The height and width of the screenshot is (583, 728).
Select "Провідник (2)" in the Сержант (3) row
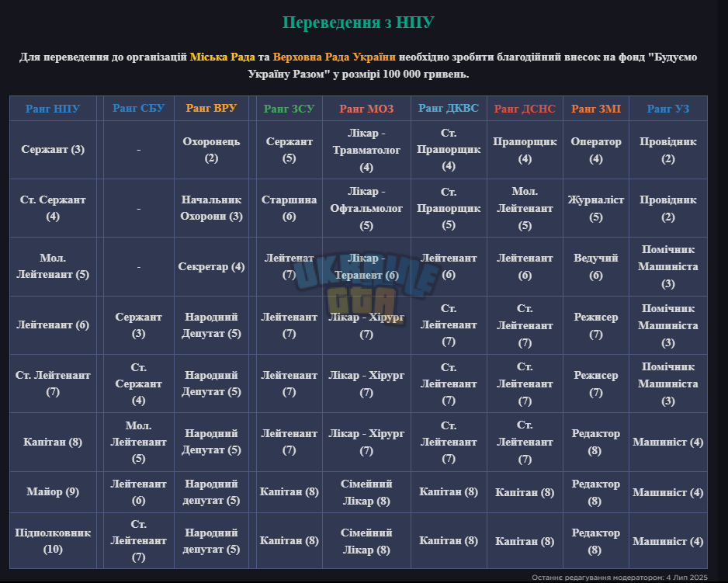pos(667,150)
